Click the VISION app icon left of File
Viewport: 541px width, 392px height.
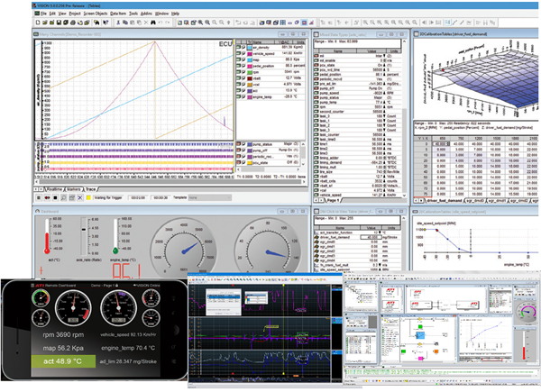(x=37, y=14)
